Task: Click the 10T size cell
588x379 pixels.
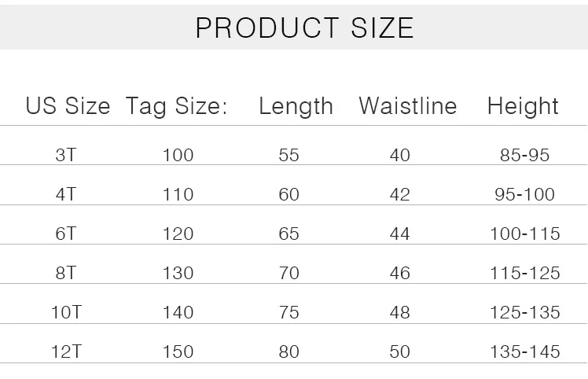Action: pos(66,312)
